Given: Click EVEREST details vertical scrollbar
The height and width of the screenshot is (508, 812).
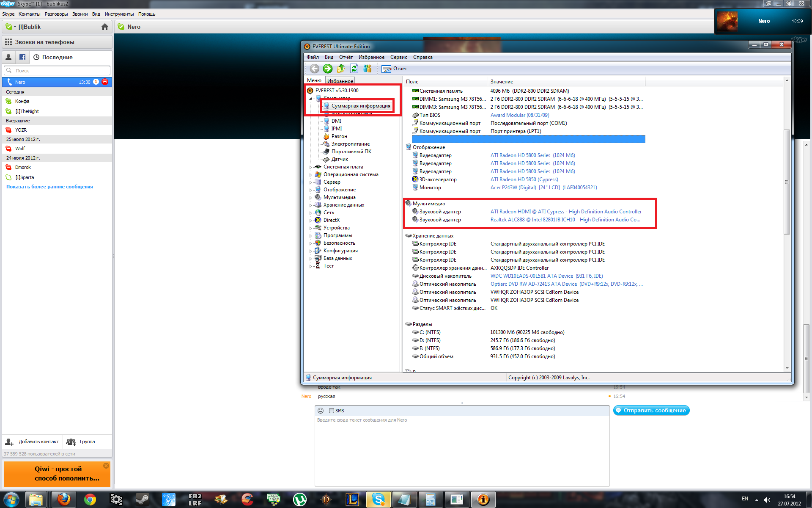Looking at the screenshot, I should 787,182.
